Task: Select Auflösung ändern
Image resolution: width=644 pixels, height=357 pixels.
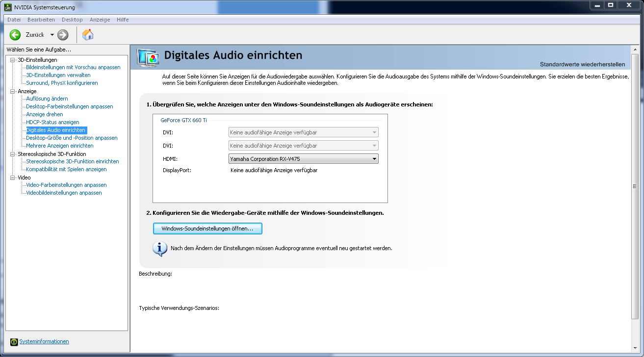Action: pyautogui.click(x=47, y=99)
